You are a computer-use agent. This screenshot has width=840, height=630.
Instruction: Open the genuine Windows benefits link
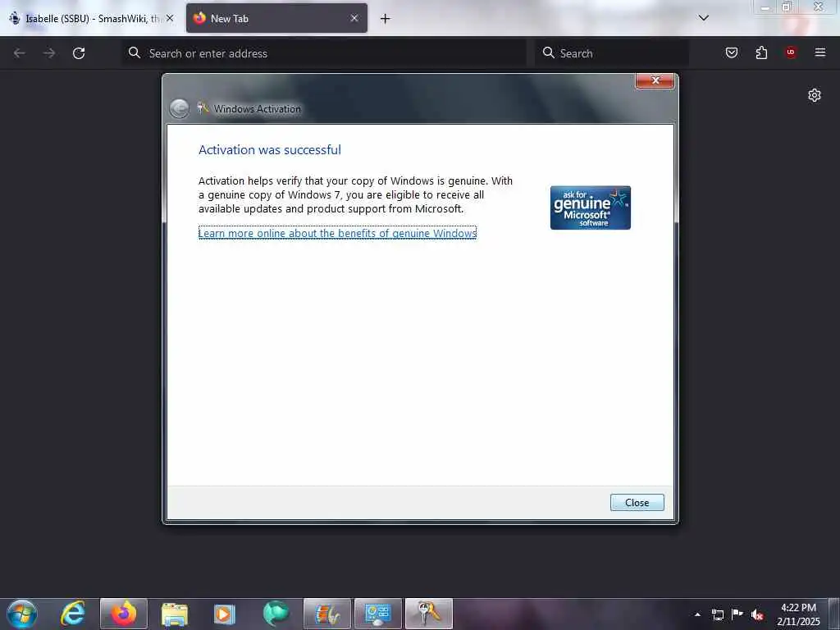point(337,233)
